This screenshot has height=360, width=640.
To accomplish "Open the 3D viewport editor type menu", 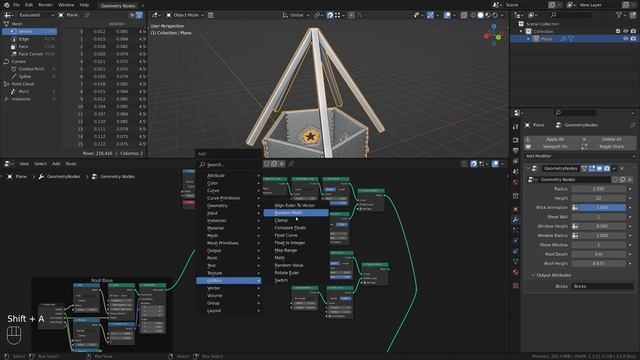I will click(156, 15).
